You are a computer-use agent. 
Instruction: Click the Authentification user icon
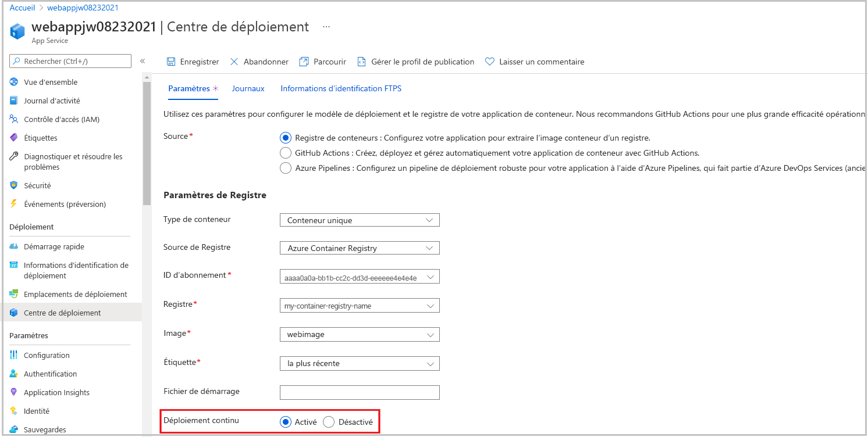click(14, 374)
